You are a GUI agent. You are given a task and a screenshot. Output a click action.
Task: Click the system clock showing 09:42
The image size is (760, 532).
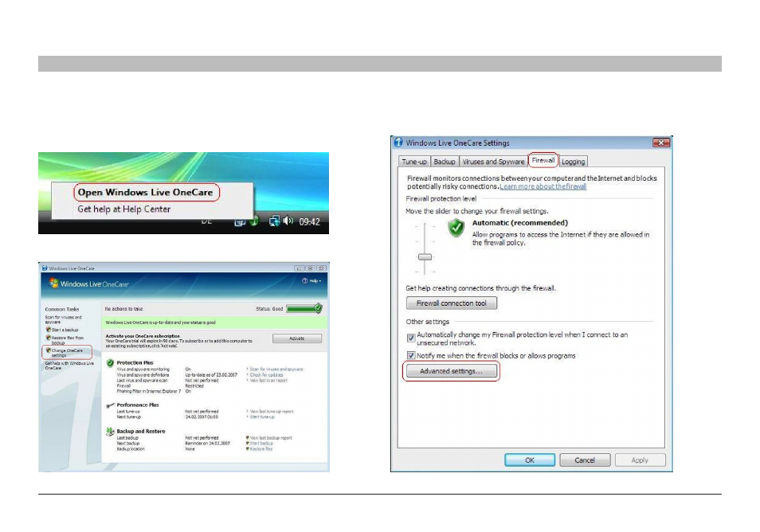click(x=309, y=222)
